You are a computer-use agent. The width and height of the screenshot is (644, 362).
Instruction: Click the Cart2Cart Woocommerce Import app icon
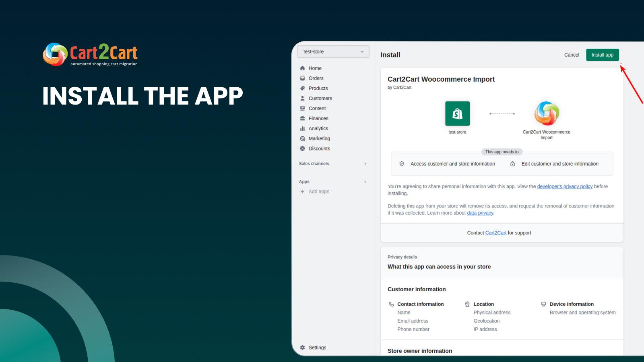(546, 113)
